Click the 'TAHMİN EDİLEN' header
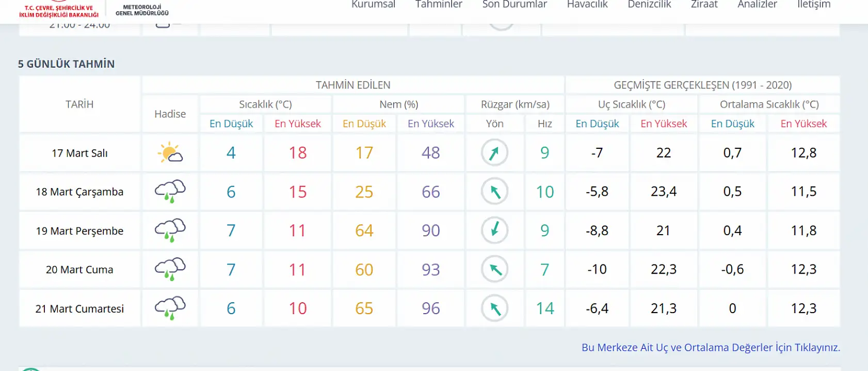The image size is (868, 371). click(353, 85)
